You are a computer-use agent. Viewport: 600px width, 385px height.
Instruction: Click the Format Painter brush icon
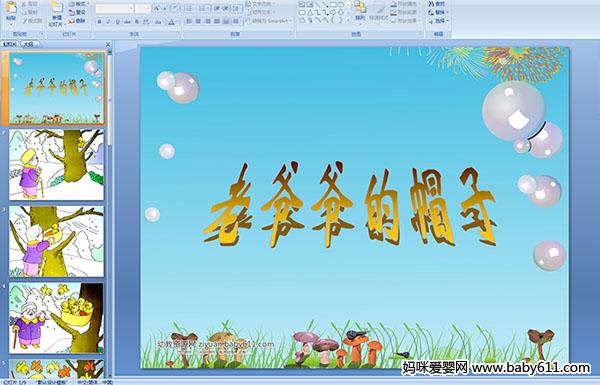pos(25,21)
